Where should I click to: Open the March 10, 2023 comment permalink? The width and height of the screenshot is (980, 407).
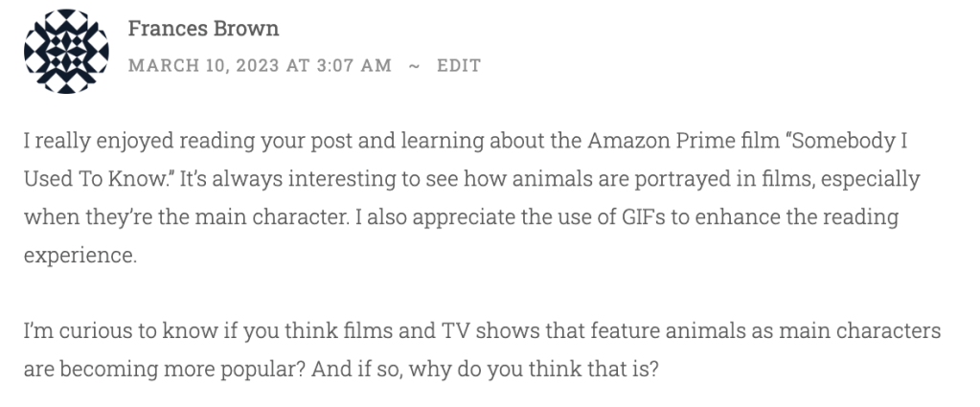[259, 65]
